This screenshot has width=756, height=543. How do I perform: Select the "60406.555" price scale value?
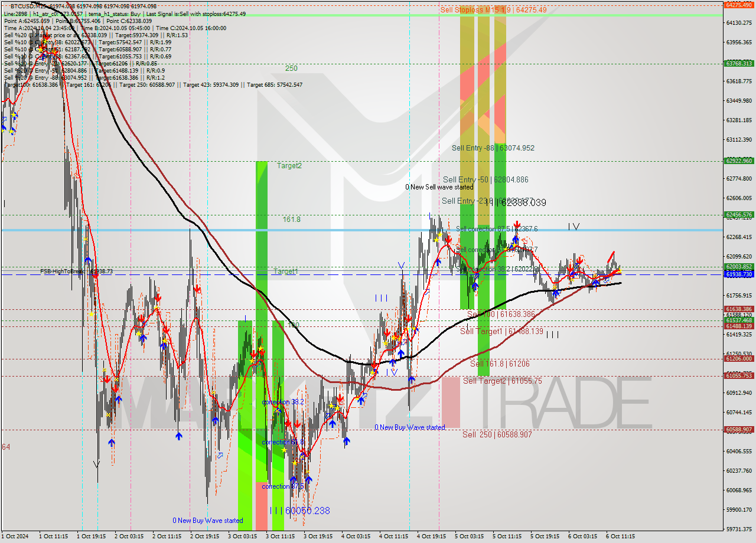[x=739, y=452]
